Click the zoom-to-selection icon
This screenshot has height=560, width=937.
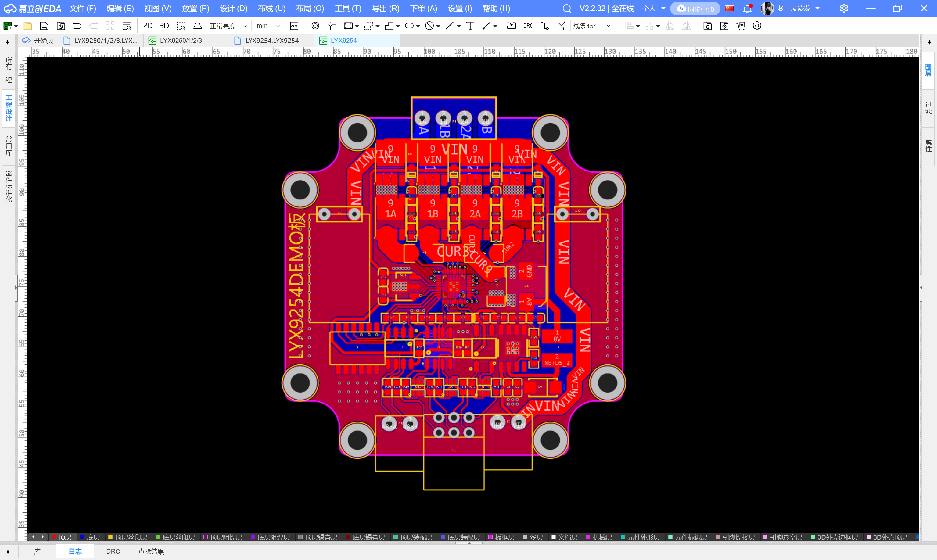[181, 26]
